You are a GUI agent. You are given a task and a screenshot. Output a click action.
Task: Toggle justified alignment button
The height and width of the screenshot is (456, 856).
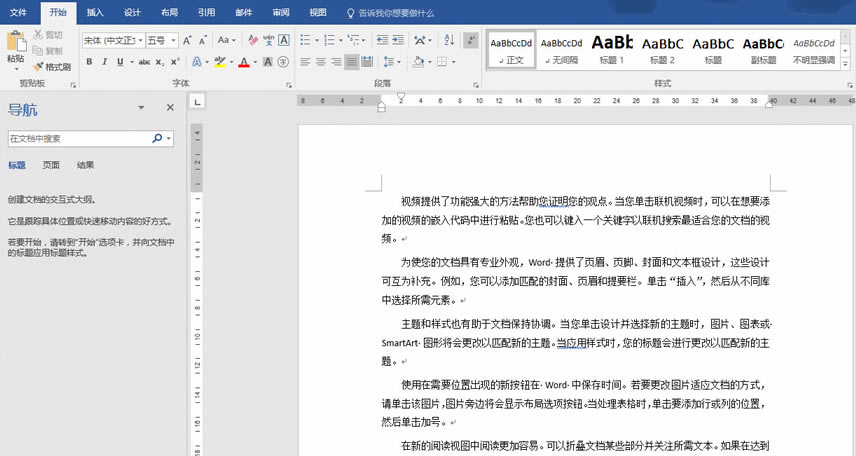coord(352,62)
